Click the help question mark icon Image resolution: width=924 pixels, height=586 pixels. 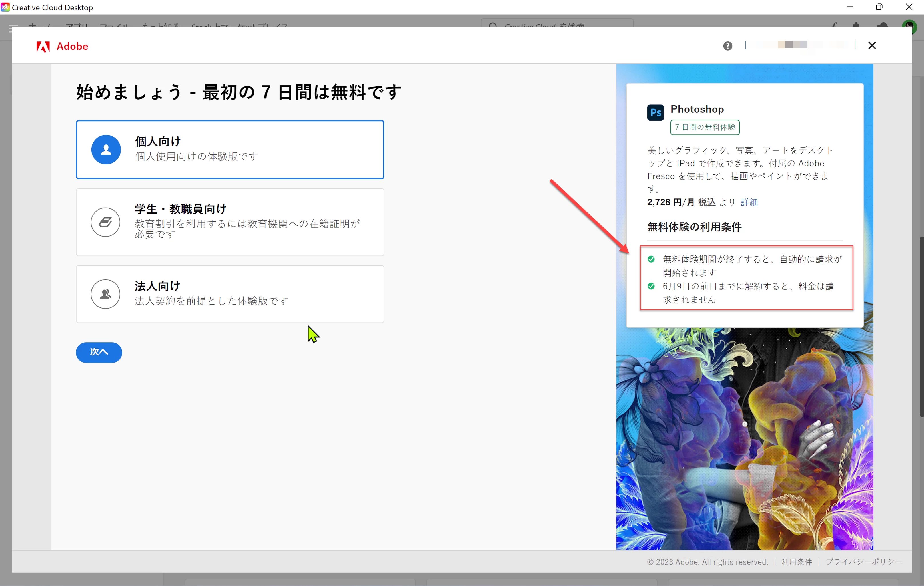tap(727, 46)
